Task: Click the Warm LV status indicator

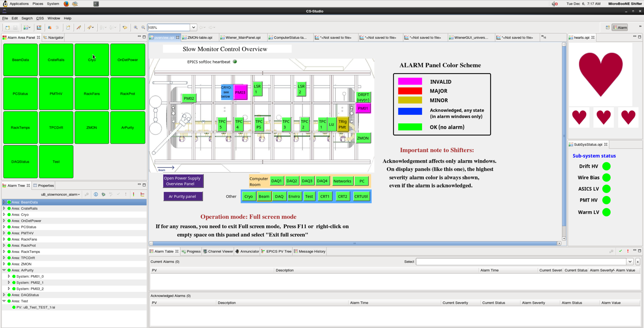Action: [606, 212]
